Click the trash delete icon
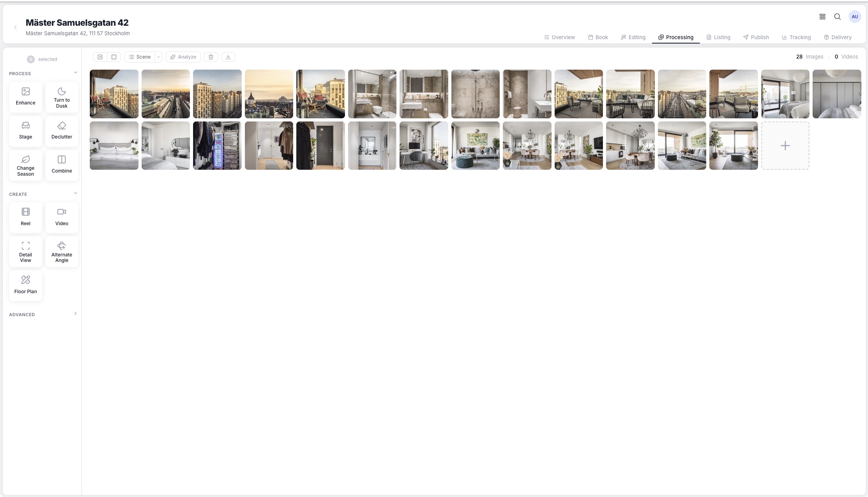Screen dimensions: 868x497 coord(211,57)
